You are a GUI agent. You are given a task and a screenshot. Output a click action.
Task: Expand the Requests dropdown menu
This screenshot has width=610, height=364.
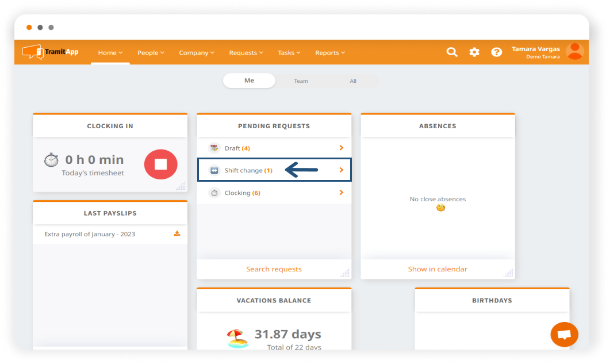click(245, 53)
